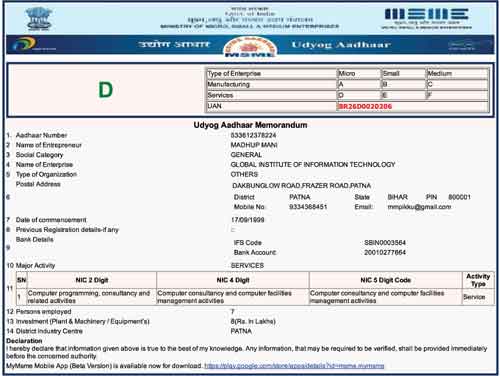This screenshot has height=376, width=500.
Task: Click the NIC 2 Digit column header
Action: tap(92, 280)
